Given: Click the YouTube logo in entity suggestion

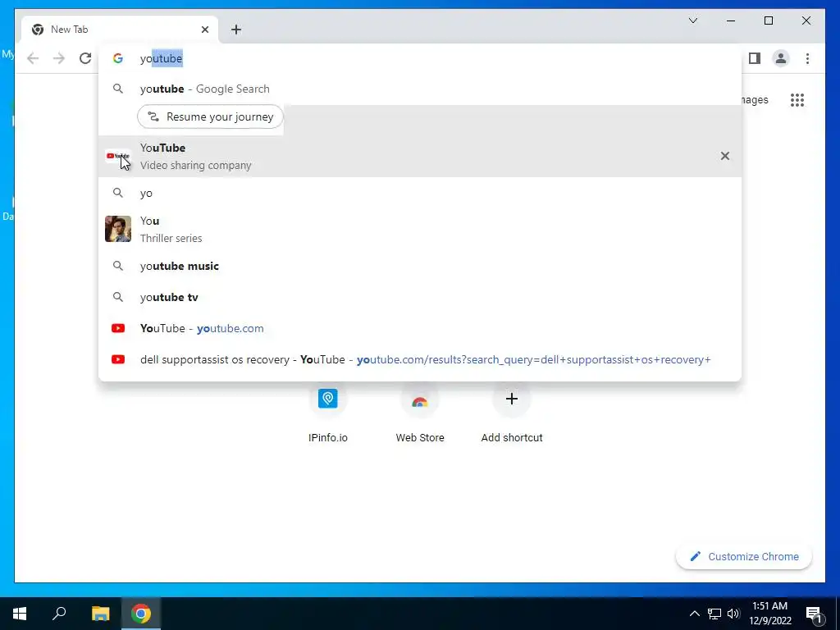Looking at the screenshot, I should (x=118, y=156).
